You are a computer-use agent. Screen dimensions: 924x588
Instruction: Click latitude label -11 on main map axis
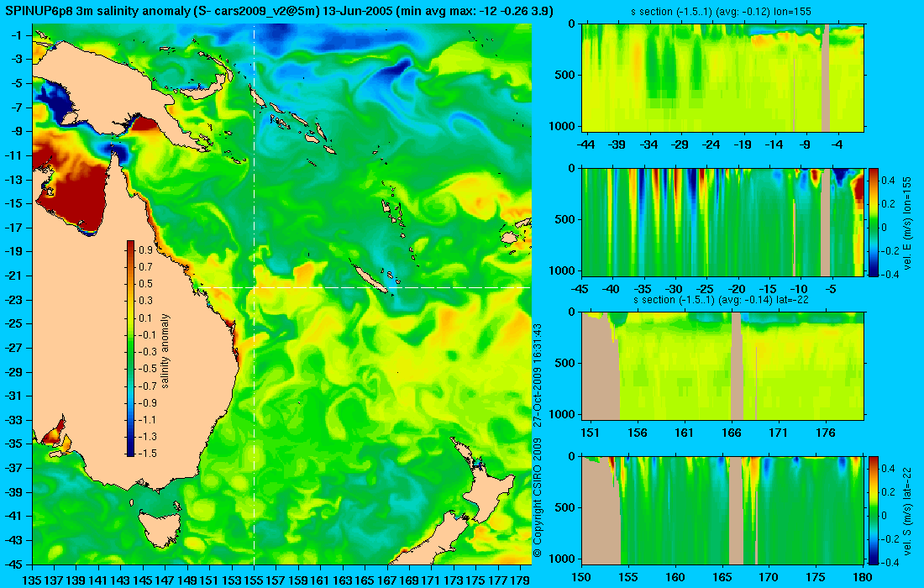(x=13, y=155)
